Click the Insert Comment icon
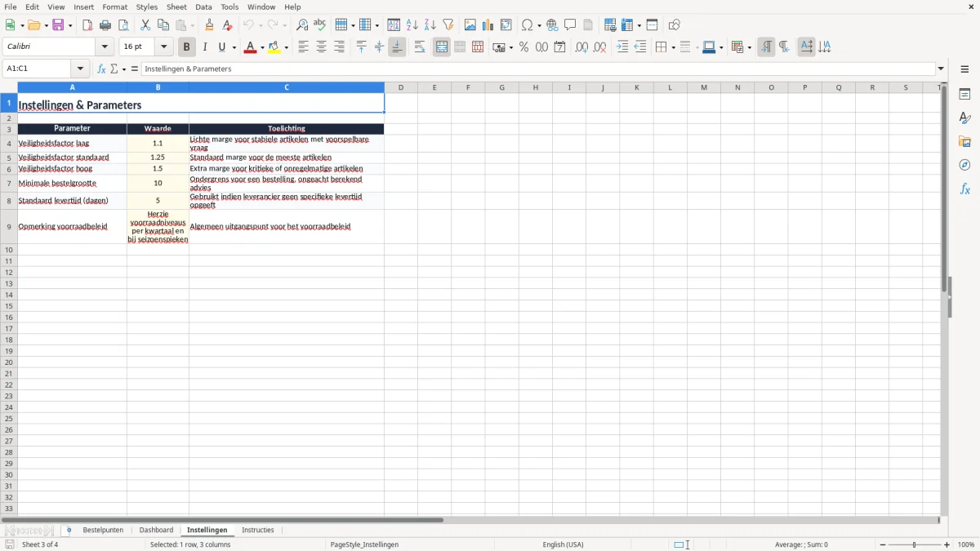This screenshot has width=980, height=551. (570, 25)
